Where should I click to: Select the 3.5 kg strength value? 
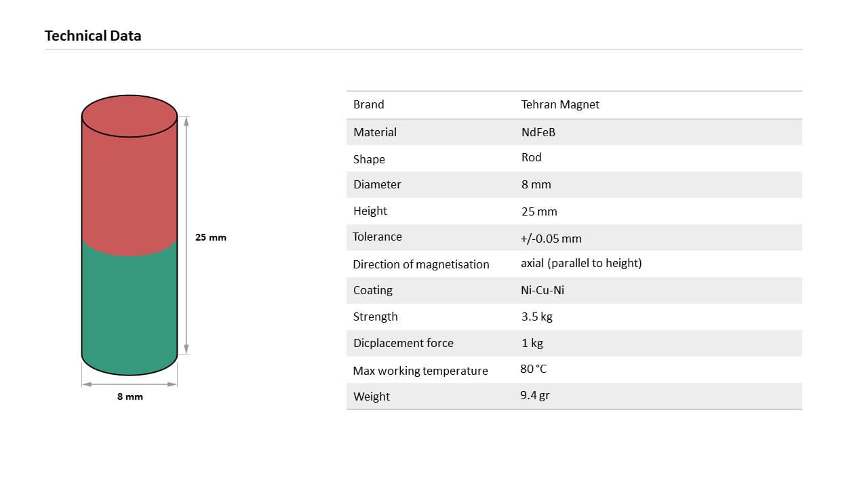pos(537,317)
